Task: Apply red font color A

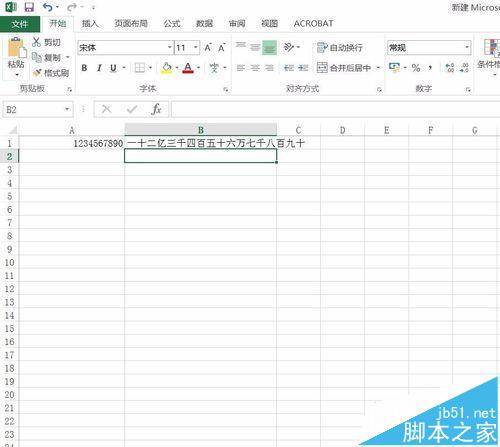Action: (x=188, y=68)
